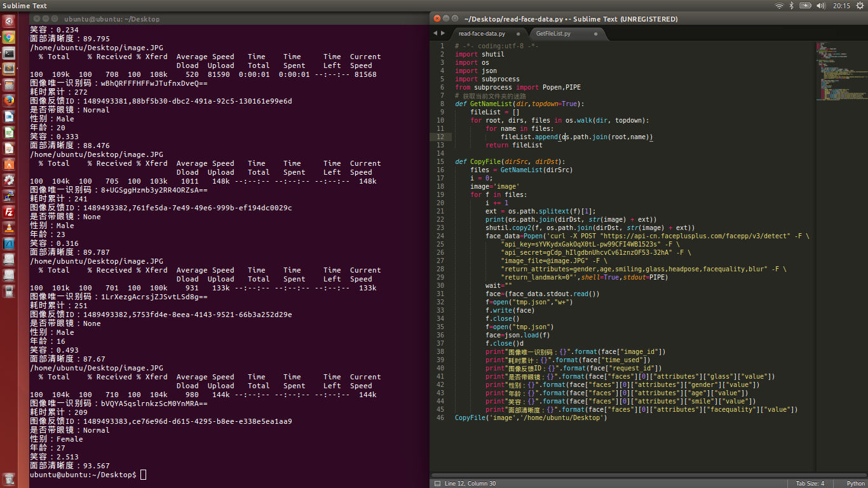Click the 'i = 0;' line in the editor
868x488 pixels.
pos(483,178)
